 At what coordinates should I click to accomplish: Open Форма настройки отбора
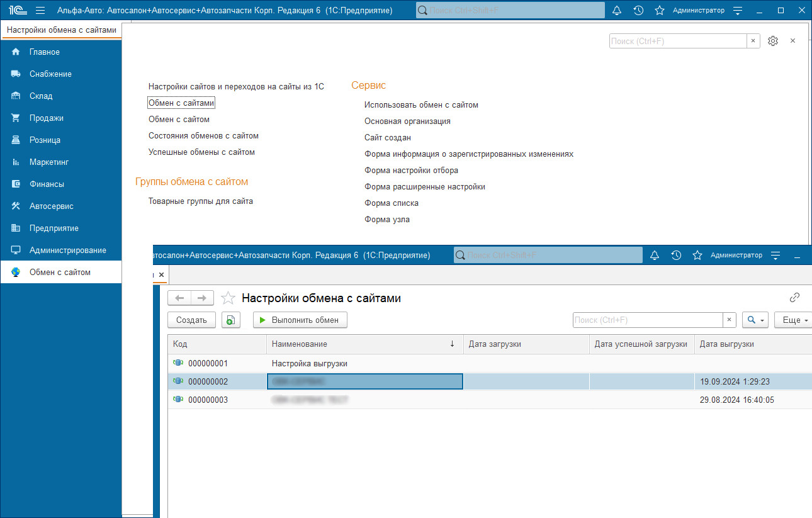pyautogui.click(x=411, y=170)
